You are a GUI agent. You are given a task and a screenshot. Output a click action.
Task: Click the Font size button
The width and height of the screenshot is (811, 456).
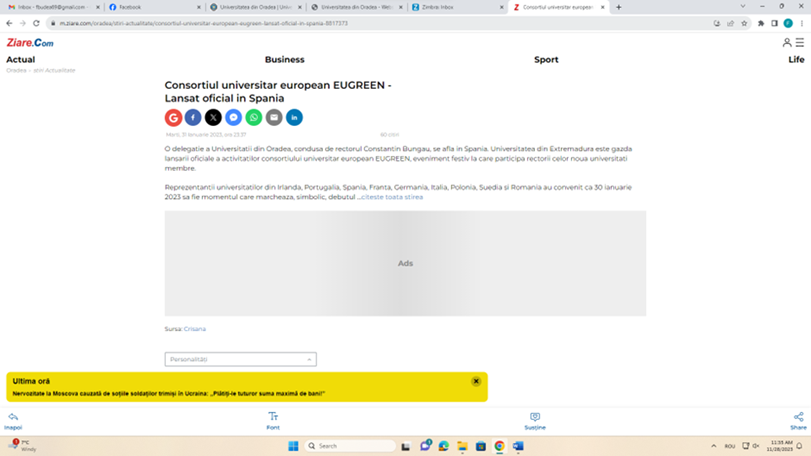click(273, 420)
